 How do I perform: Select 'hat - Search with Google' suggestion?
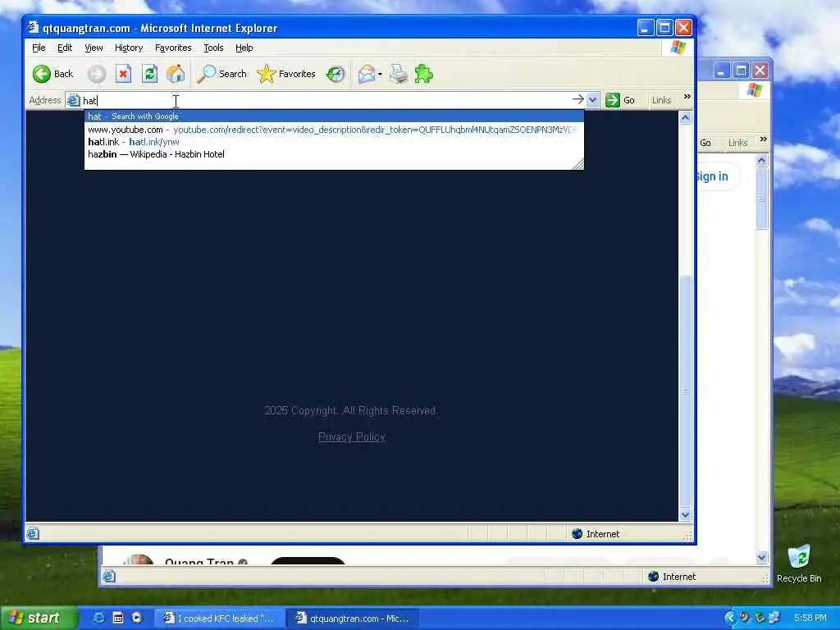pyautogui.click(x=334, y=116)
